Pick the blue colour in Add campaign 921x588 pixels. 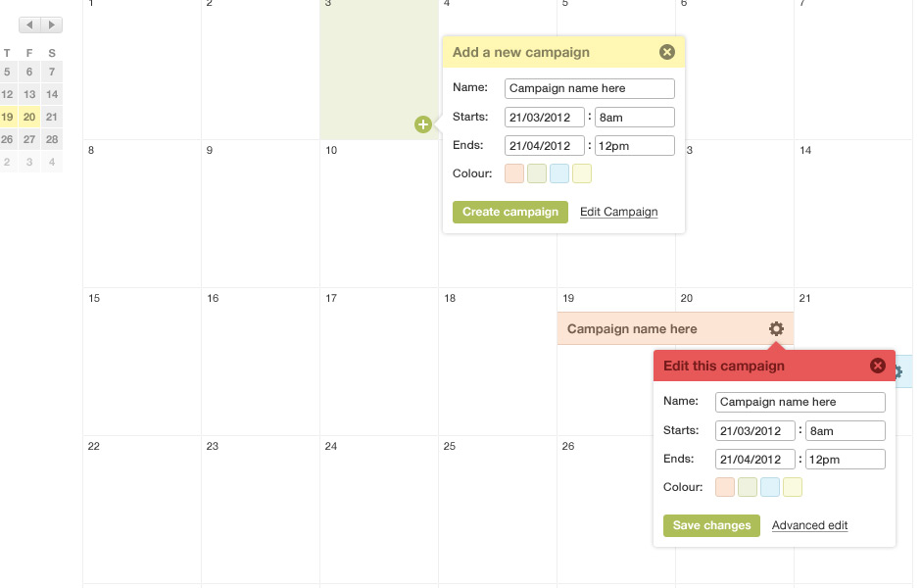[x=559, y=173]
